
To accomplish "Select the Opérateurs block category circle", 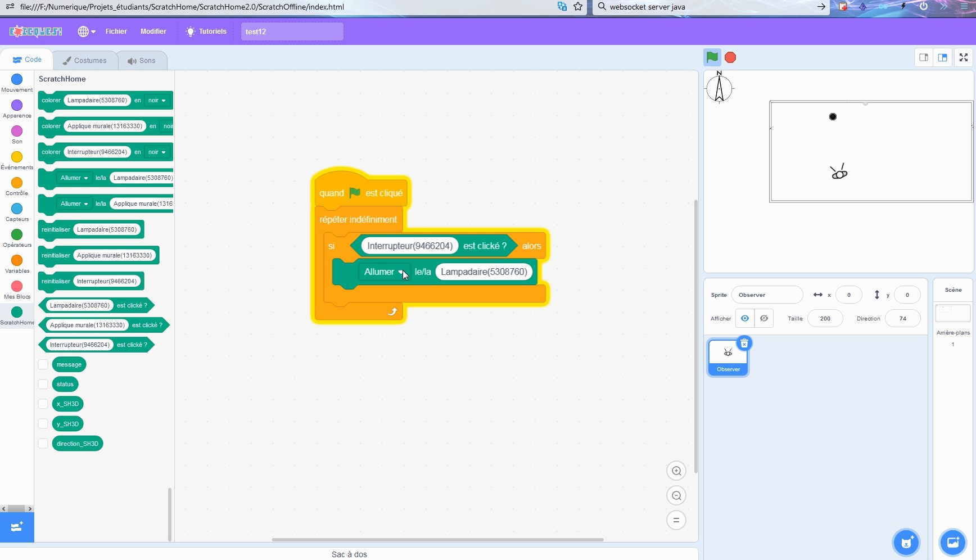I will [17, 234].
